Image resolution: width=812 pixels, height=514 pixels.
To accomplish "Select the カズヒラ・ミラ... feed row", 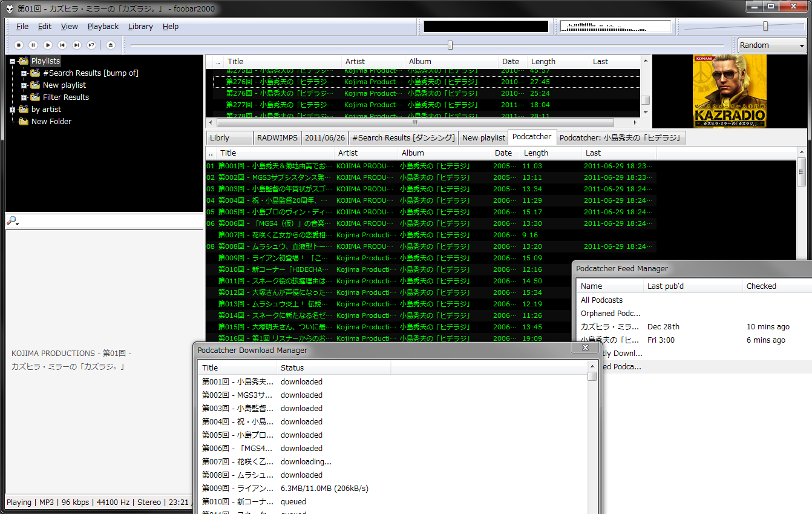I will (x=695, y=327).
